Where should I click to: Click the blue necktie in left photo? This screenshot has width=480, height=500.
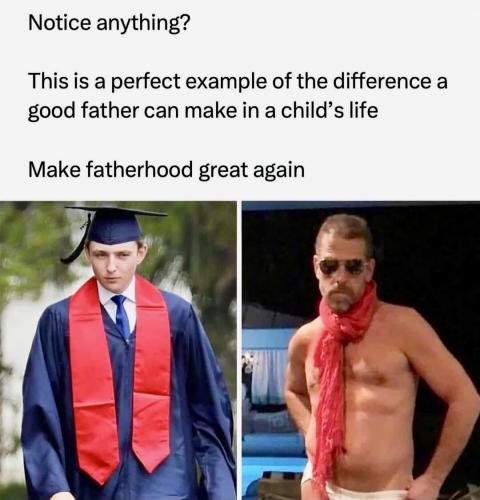tap(122, 315)
